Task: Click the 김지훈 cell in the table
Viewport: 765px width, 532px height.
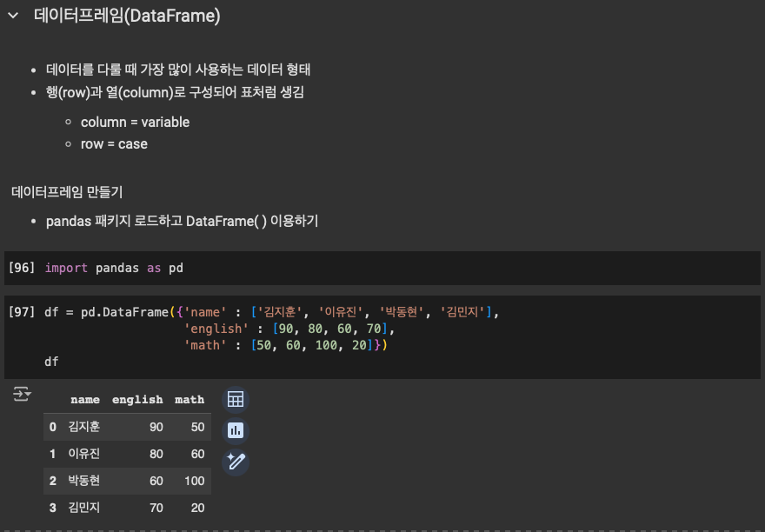Action: (84, 427)
